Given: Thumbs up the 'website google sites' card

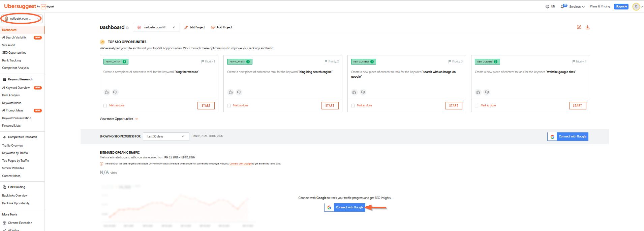Looking at the screenshot, I should (478, 92).
